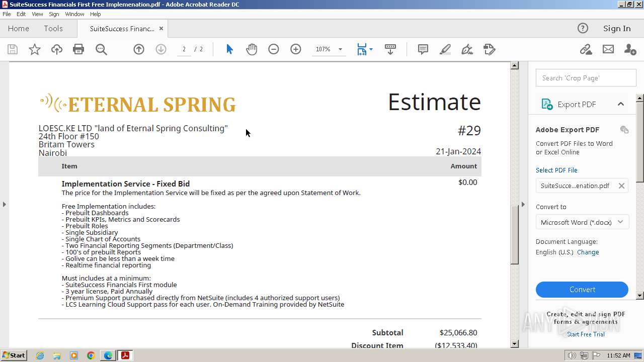Screen dimensions: 644x362
Task: Activate the hand pan tool
Action: coord(252,49)
